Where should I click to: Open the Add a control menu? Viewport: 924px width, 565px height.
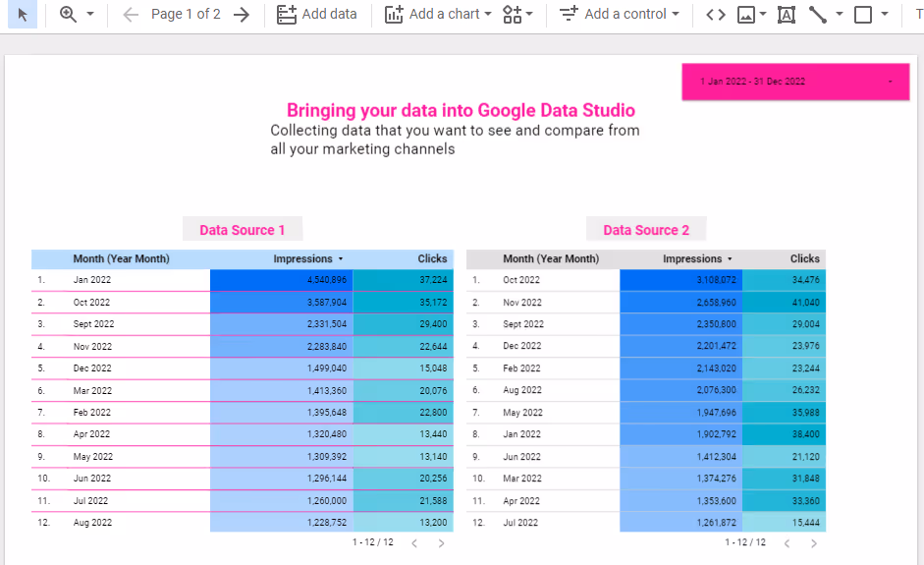tap(620, 14)
